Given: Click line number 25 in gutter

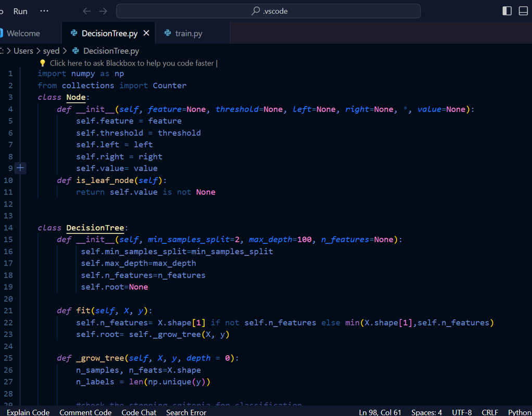Looking at the screenshot, I should click(8, 358).
